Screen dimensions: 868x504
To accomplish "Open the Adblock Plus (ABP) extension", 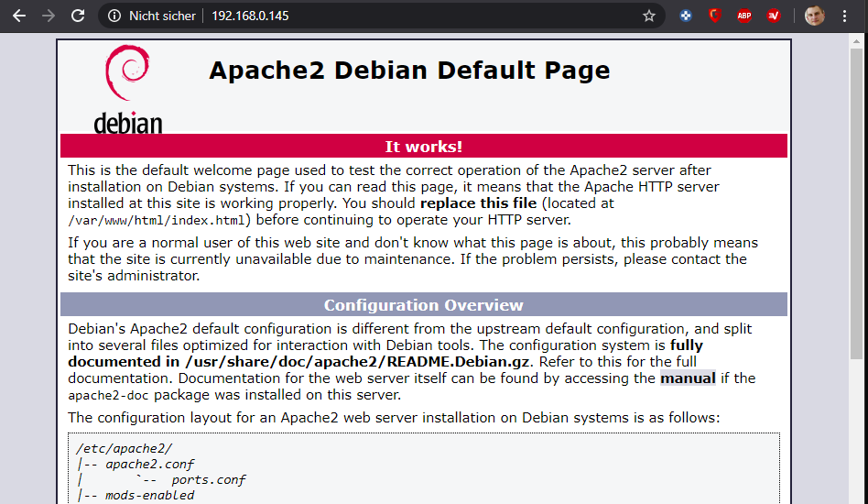I will (x=744, y=16).
